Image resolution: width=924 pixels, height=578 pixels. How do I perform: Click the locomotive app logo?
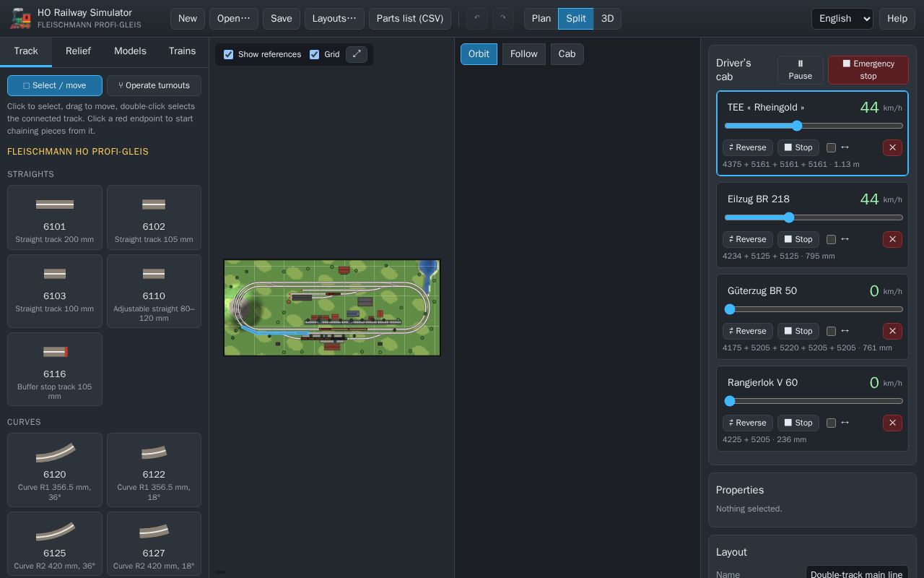click(20, 19)
